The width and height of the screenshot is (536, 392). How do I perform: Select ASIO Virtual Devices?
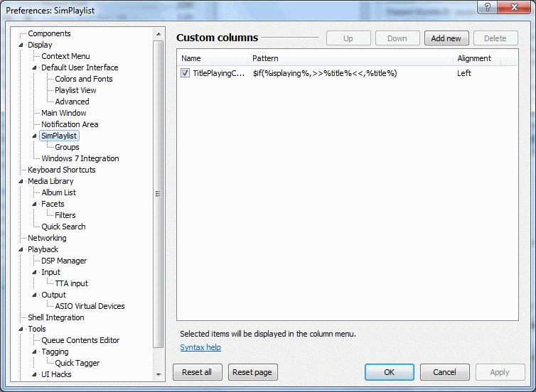[90, 306]
